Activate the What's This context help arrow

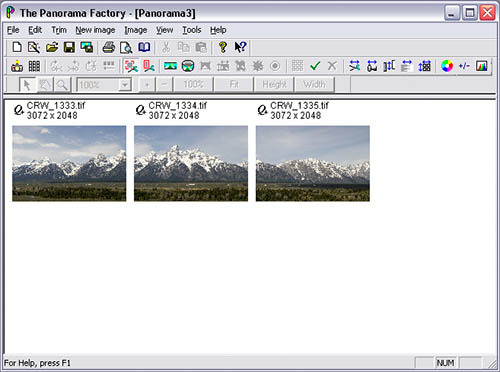[240, 47]
